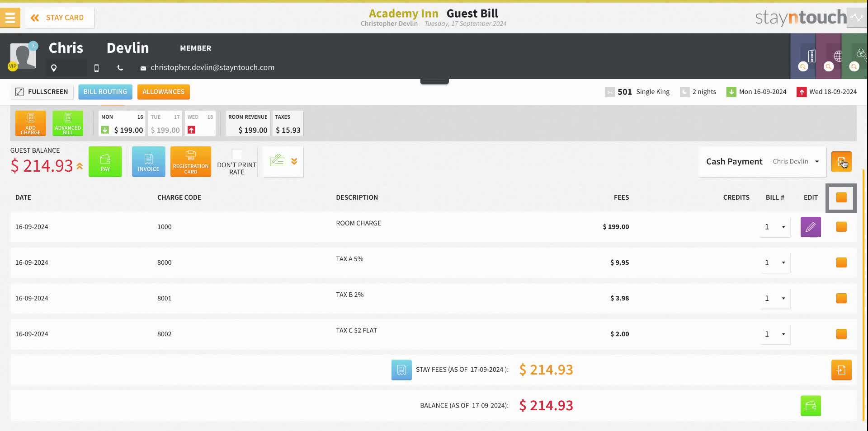Click green wallet pay icon in balance row
This screenshot has height=431, width=868.
pyautogui.click(x=811, y=406)
